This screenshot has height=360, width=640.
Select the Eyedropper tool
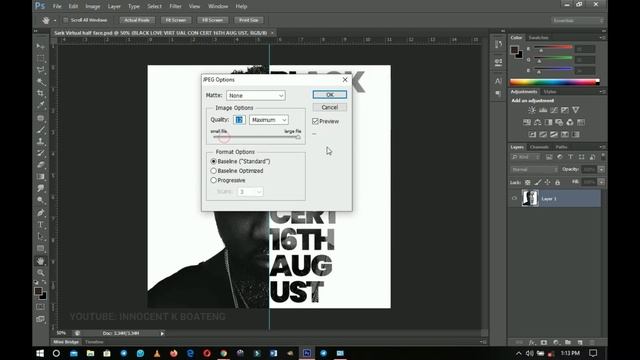coord(40,106)
